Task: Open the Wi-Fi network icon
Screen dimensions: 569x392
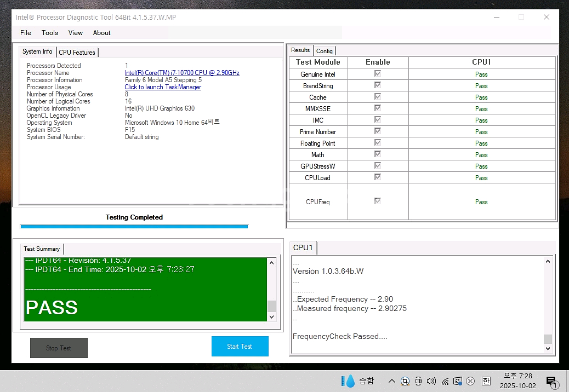Action: coord(445,381)
